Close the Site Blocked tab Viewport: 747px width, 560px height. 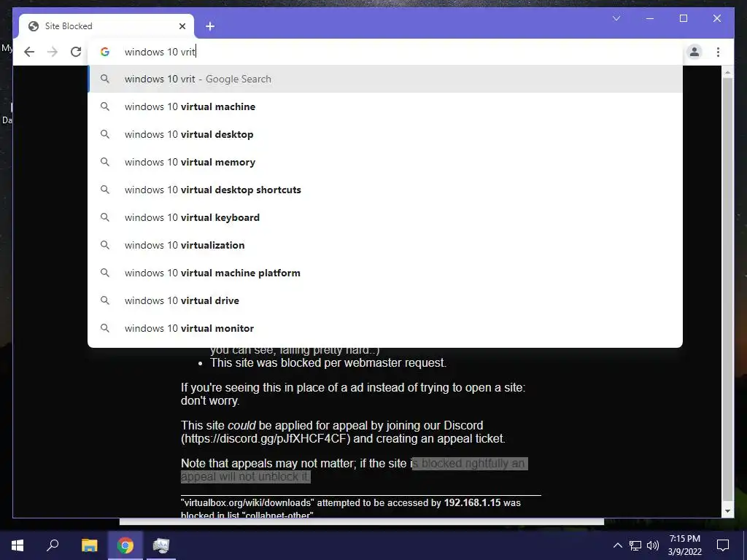[x=182, y=26]
